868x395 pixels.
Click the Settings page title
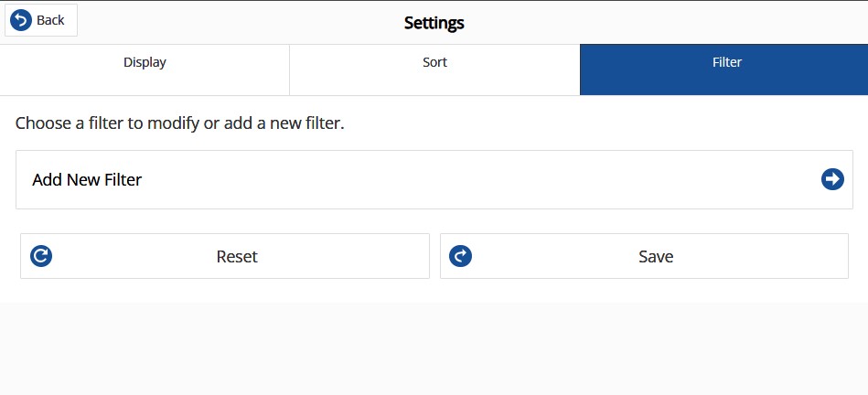click(434, 23)
